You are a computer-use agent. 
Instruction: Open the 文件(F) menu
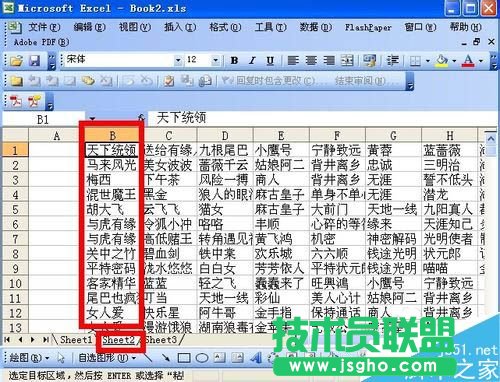(44, 27)
